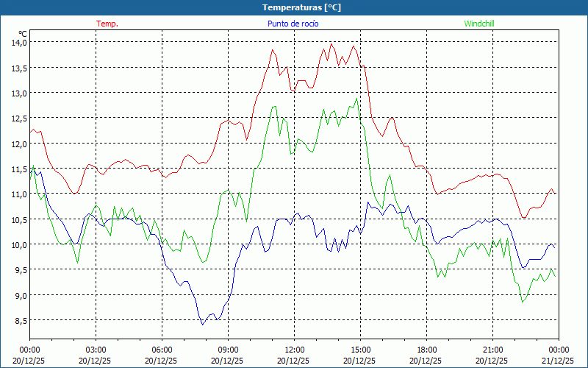Screen dimensions: 588x368
Task: Click the Temperaturas [°C] chart title
Action: point(301,7)
